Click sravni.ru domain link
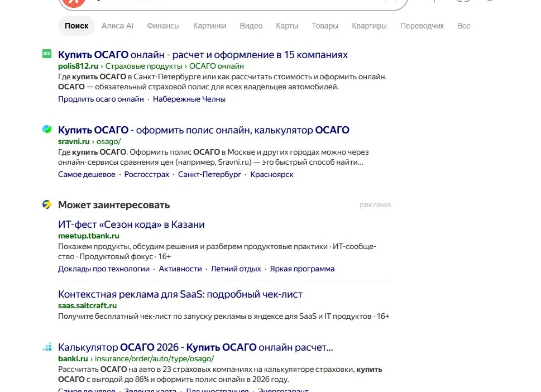The width and height of the screenshot is (541, 392). click(x=74, y=141)
